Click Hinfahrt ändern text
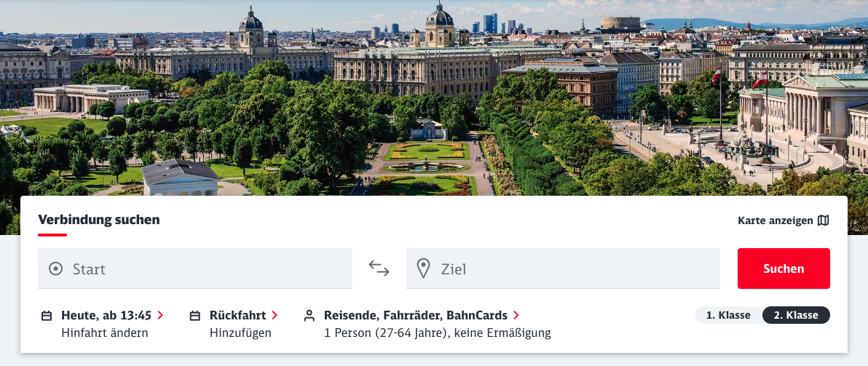868x366 pixels. [105, 333]
